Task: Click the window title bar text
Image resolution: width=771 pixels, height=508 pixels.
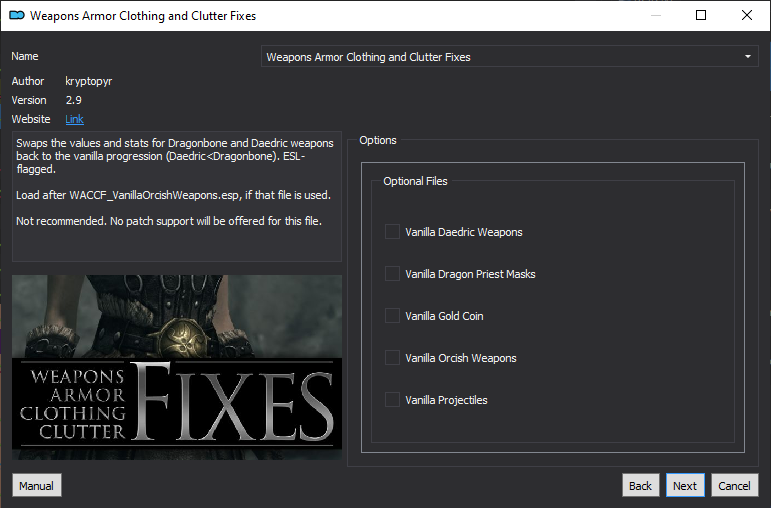Action: [143, 16]
